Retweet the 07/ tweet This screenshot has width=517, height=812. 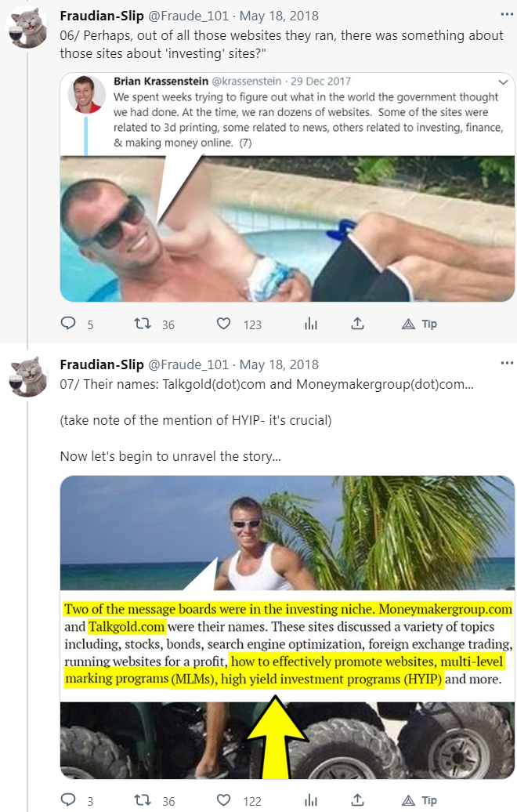pyautogui.click(x=143, y=800)
